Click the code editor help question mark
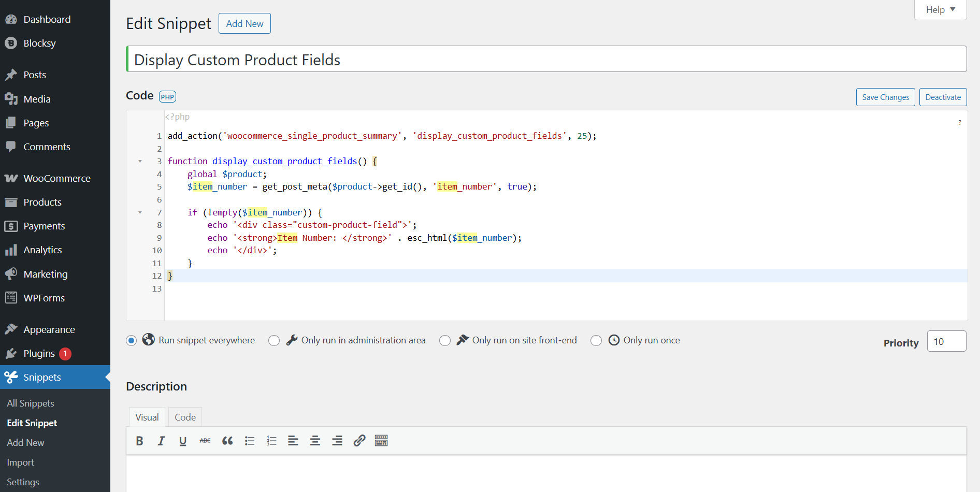The image size is (980, 492). pos(960,123)
